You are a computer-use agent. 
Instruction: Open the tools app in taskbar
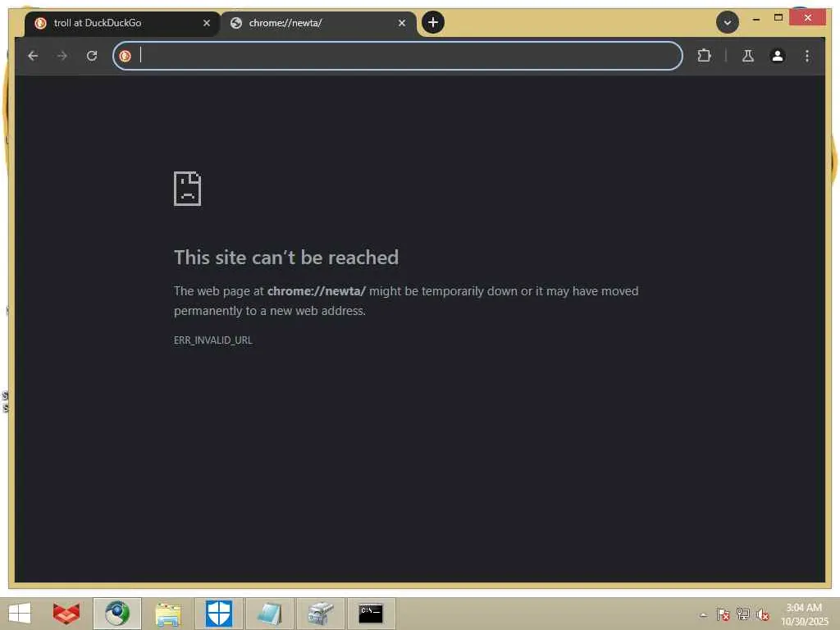321,614
